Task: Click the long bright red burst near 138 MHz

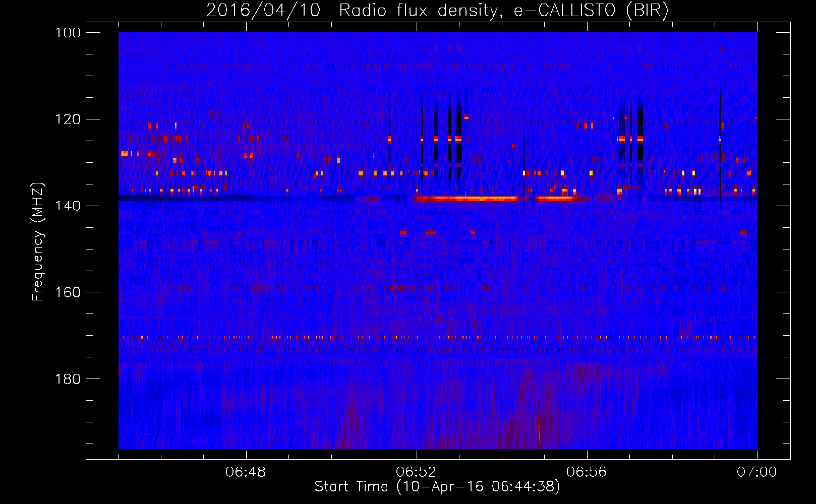Action: [x=465, y=199]
